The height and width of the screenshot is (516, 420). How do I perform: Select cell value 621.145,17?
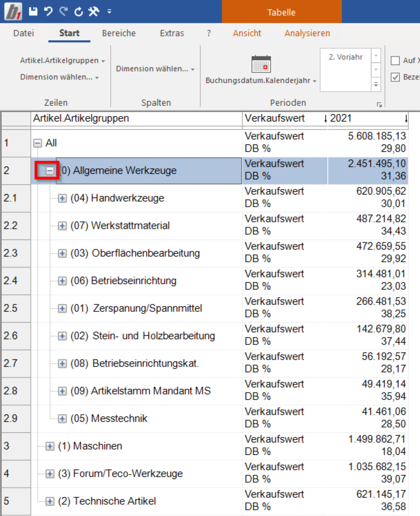click(381, 494)
